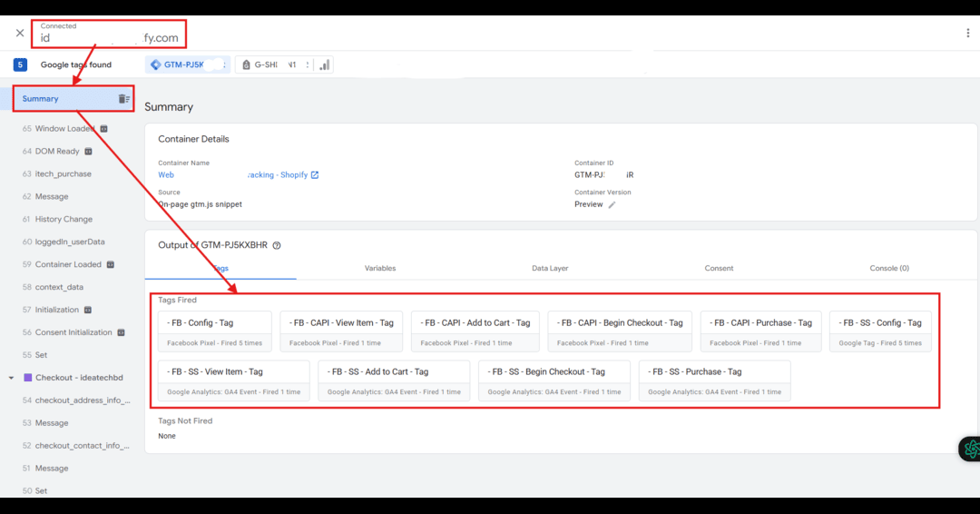980x514 pixels.
Task: Open the FB - SS - Add to Cart tag
Action: (x=394, y=381)
